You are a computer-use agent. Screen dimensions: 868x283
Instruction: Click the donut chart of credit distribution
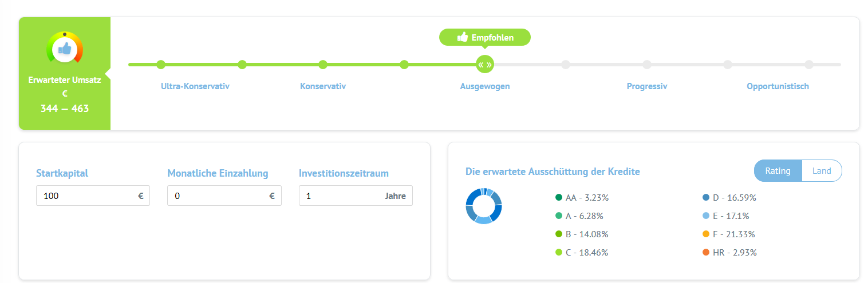484,206
